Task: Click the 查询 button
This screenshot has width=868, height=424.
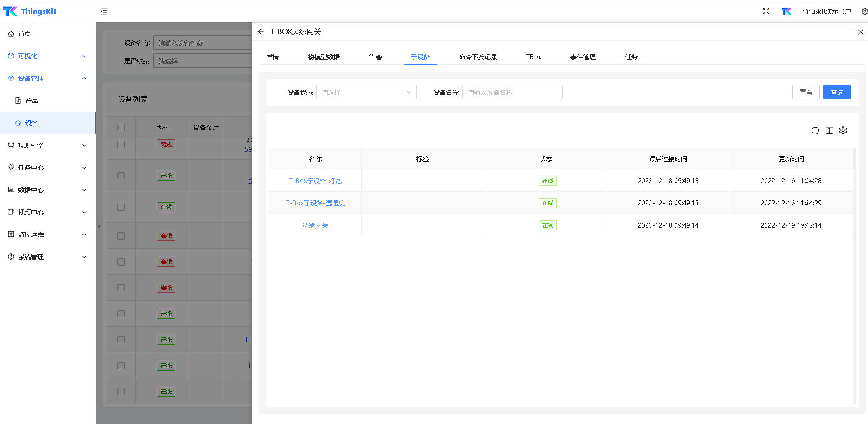Action: click(x=837, y=92)
